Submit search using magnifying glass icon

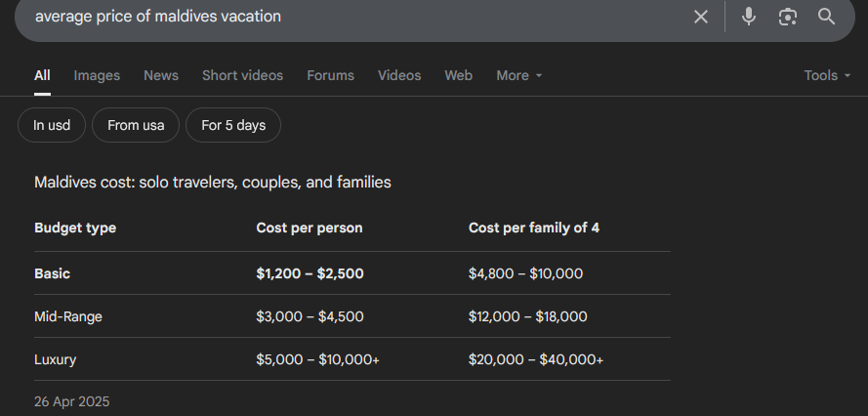click(826, 17)
